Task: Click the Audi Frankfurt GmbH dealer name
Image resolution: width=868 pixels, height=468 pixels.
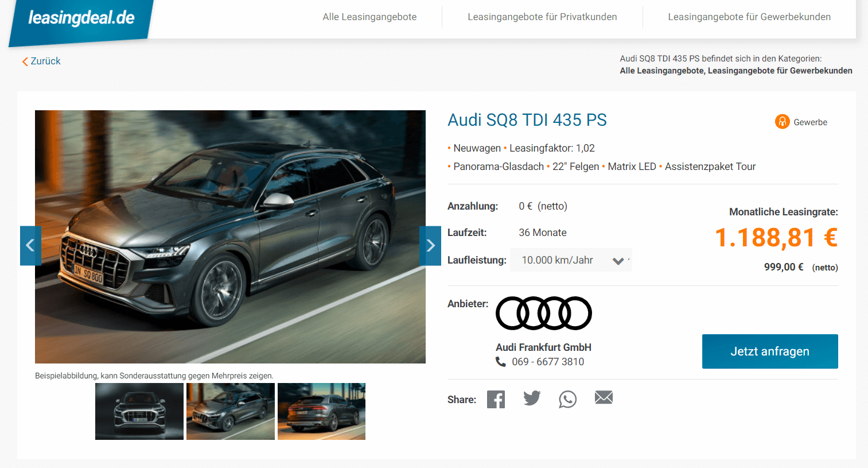Action: (543, 347)
